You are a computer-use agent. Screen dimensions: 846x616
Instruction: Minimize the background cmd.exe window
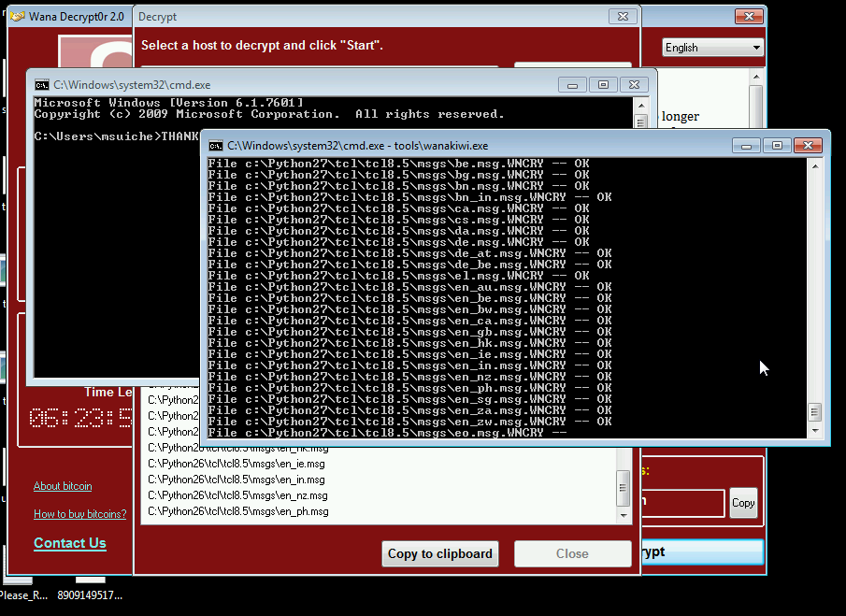(x=572, y=85)
